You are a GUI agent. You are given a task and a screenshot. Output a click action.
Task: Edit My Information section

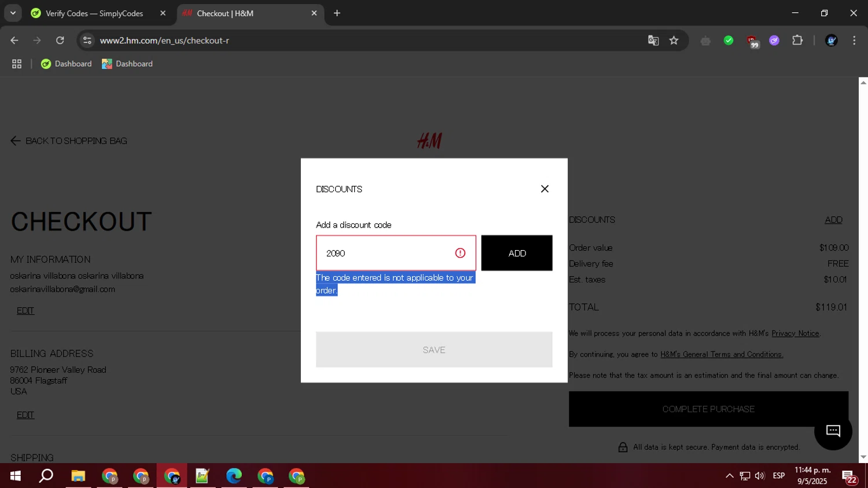[x=25, y=311]
